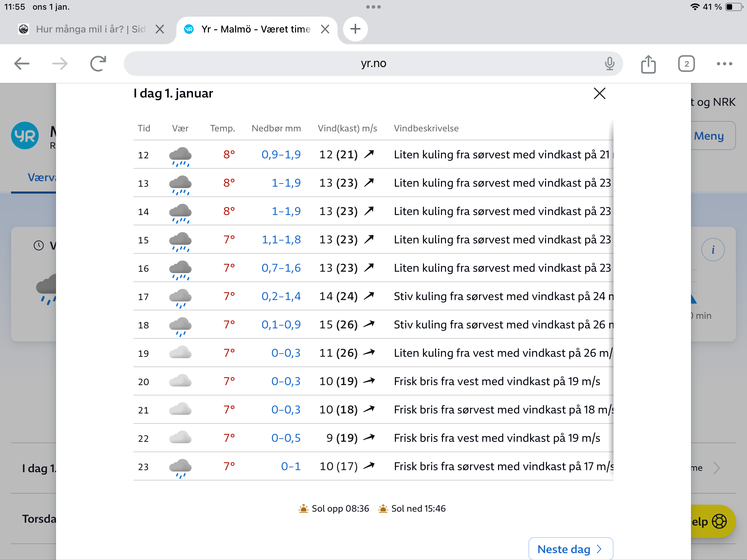Image resolution: width=747 pixels, height=560 pixels.
Task: Click precipitation value '0–0,5'
Action: pyautogui.click(x=286, y=438)
